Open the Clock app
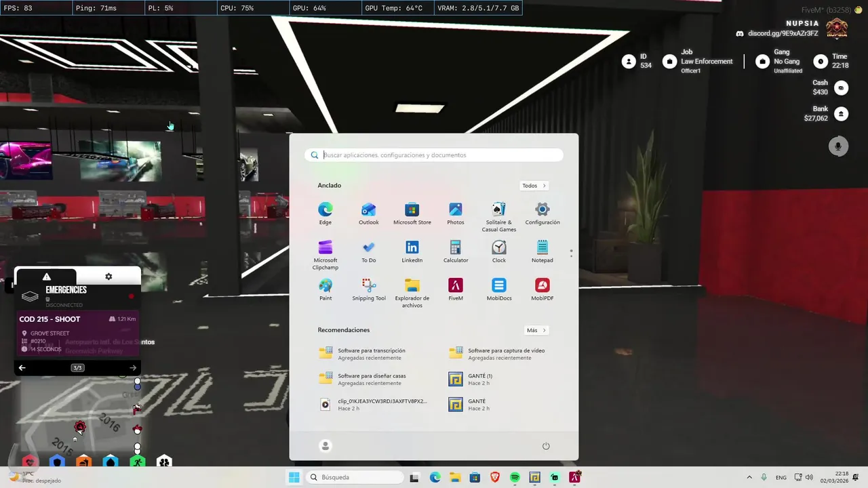 tap(499, 251)
